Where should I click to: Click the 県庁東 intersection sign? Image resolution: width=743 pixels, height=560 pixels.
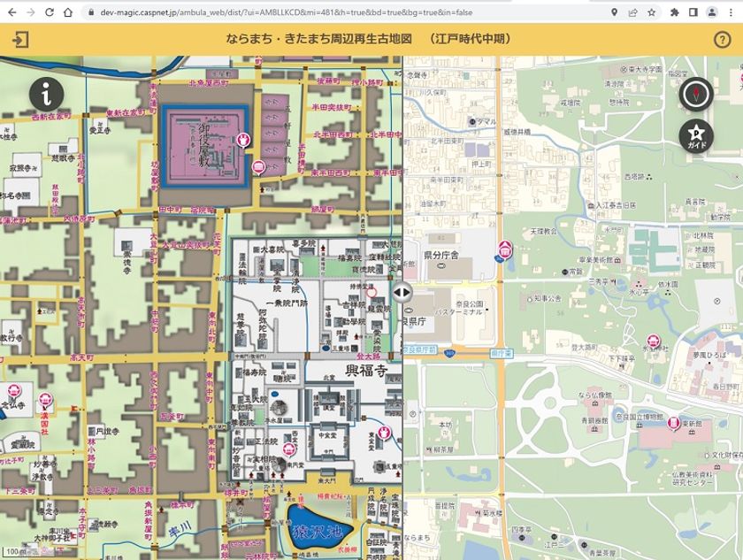[x=502, y=354]
